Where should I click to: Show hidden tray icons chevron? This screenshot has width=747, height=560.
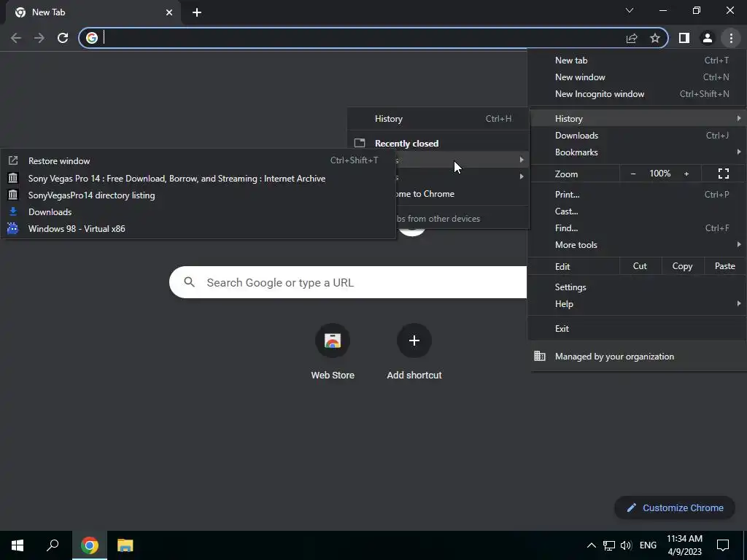[x=591, y=545]
